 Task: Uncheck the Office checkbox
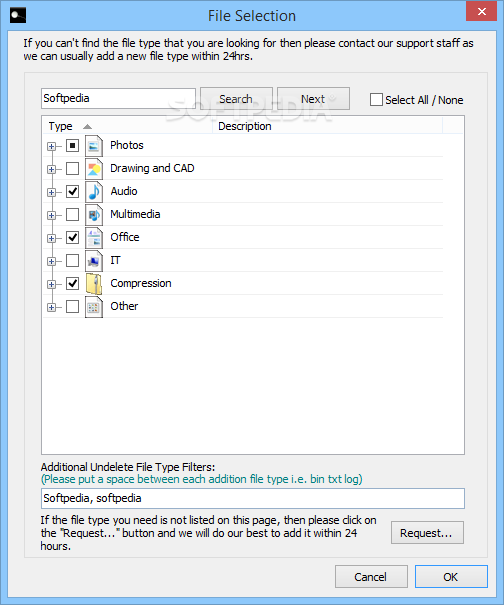(x=73, y=237)
